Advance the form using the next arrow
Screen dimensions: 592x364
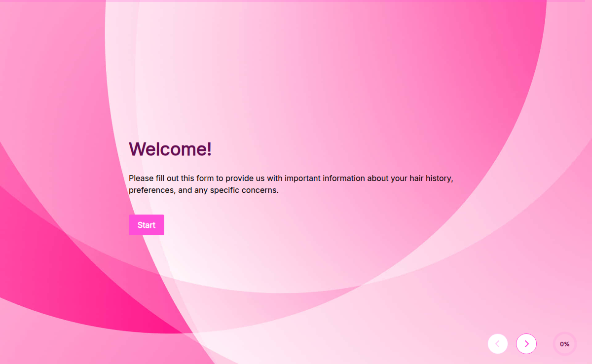click(526, 344)
